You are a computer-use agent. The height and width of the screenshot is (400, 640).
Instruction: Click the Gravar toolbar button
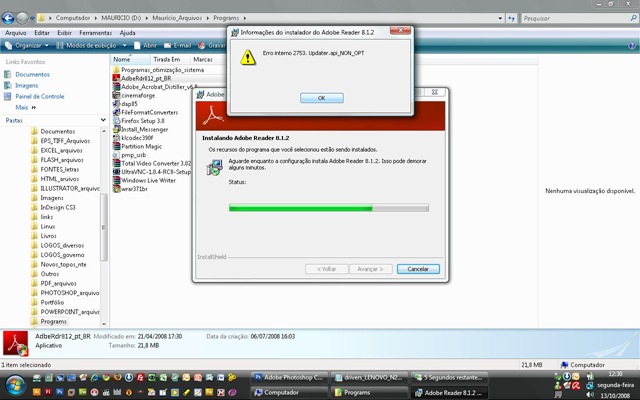pyautogui.click(x=212, y=45)
